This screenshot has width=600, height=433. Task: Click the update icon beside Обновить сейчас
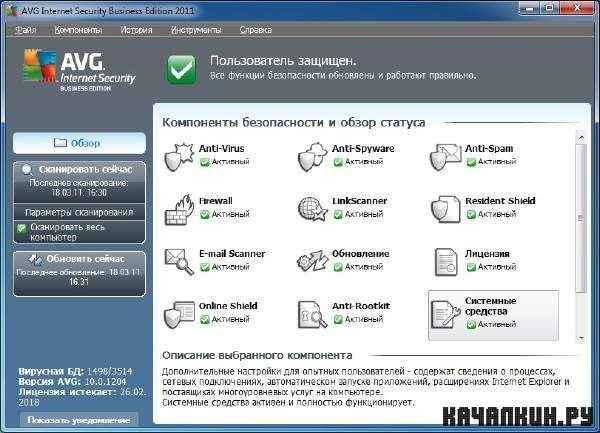(36, 259)
